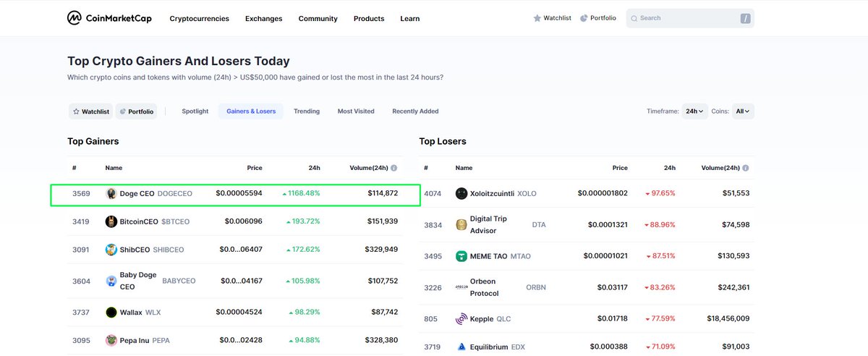
Task: Open the MEME TAO coin icon
Action: [461, 256]
